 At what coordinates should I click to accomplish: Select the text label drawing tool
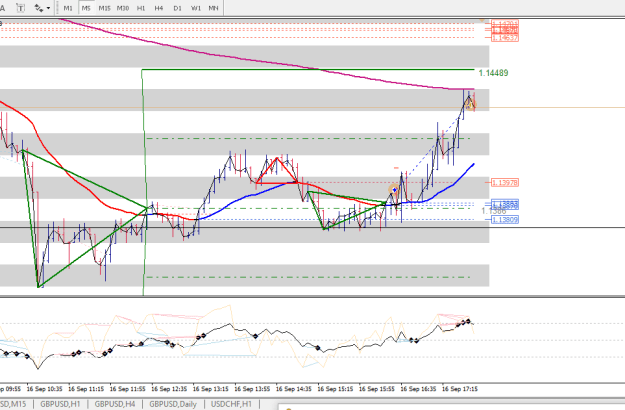point(20,8)
